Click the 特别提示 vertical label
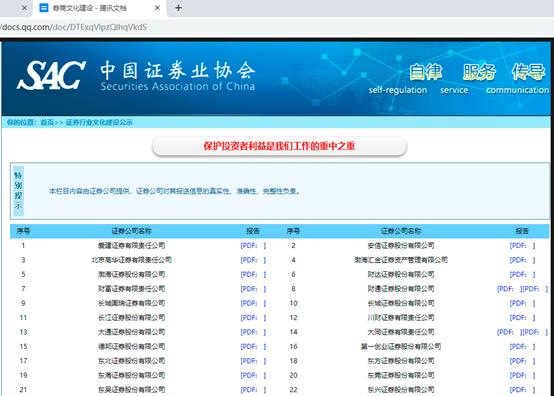Viewport: 554px width, 396px height. coord(18,191)
